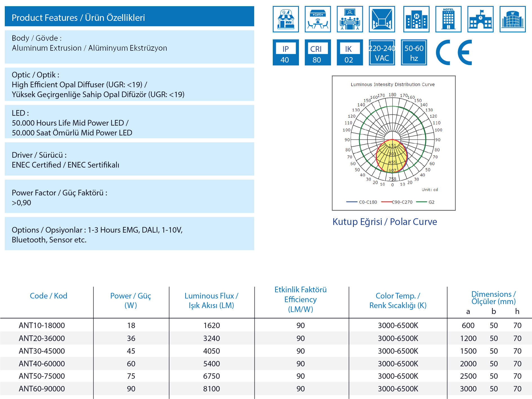Click the hospital building icon
The width and height of the screenshot is (532, 399).
[416, 19]
